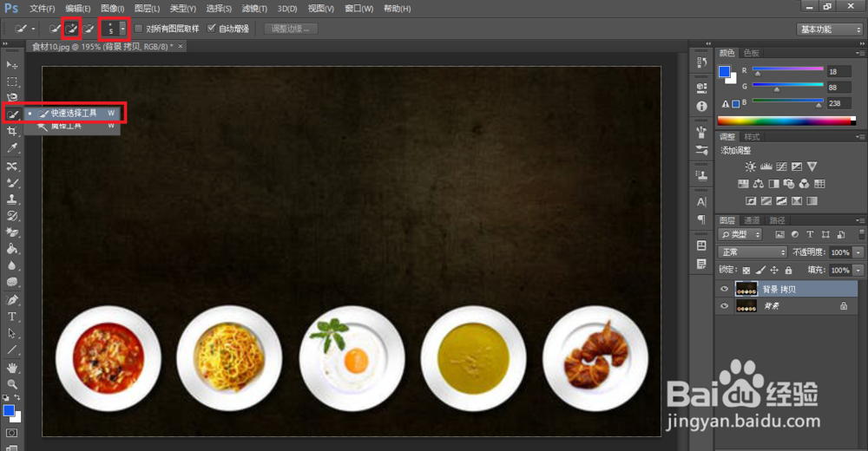Enable 对所有图层取样 checkbox
The width and height of the screenshot is (868, 451).
click(x=138, y=29)
